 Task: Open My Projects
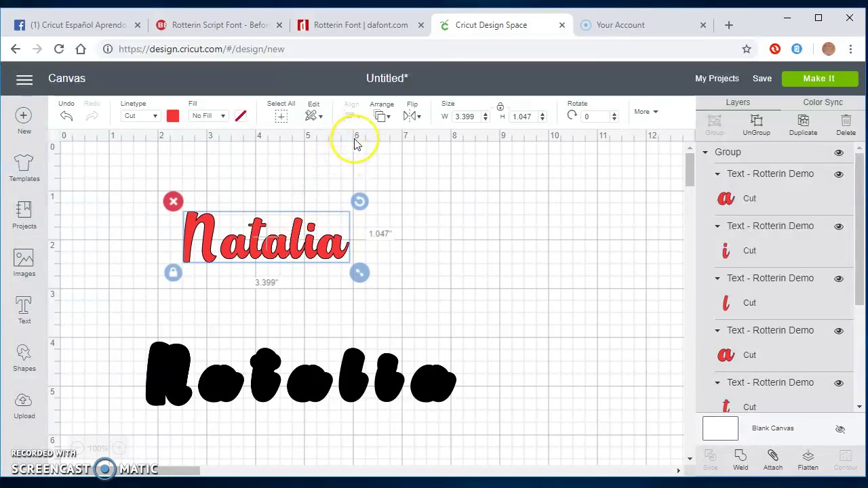click(x=717, y=79)
